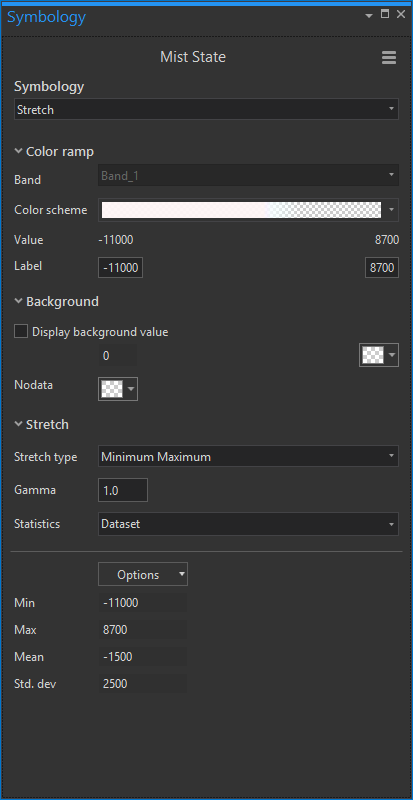Open the Statistics Dataset dropdown
This screenshot has width=413, height=800.
click(x=248, y=524)
